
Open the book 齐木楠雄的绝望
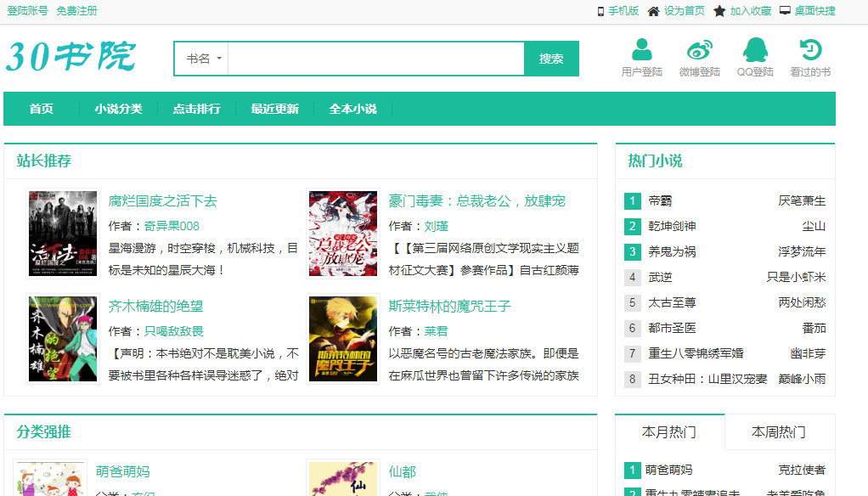(155, 306)
